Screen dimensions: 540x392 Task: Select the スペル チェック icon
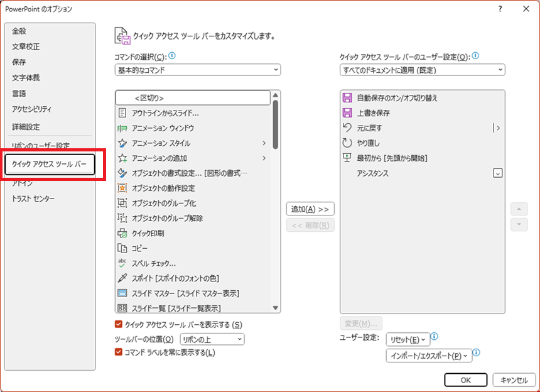[122, 263]
